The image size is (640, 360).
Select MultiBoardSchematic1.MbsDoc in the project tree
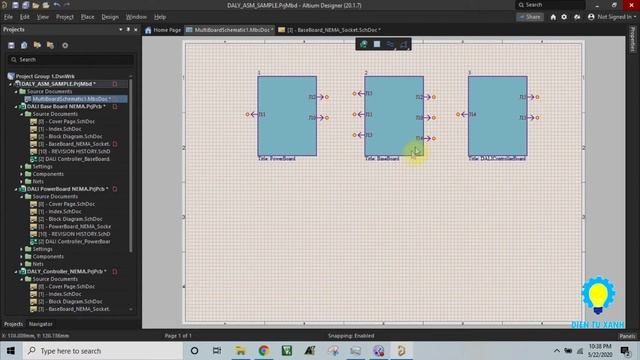click(71, 99)
